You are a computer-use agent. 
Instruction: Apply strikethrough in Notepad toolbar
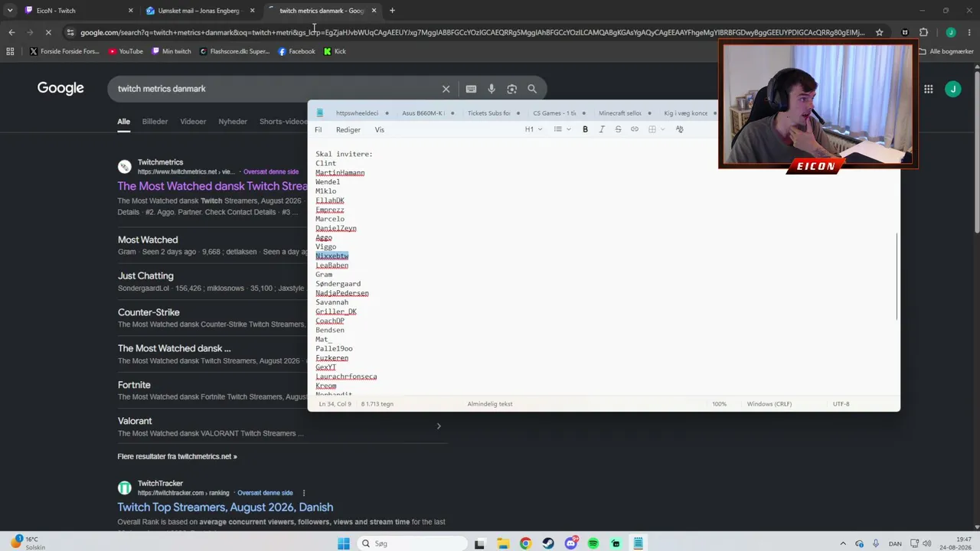click(x=618, y=129)
